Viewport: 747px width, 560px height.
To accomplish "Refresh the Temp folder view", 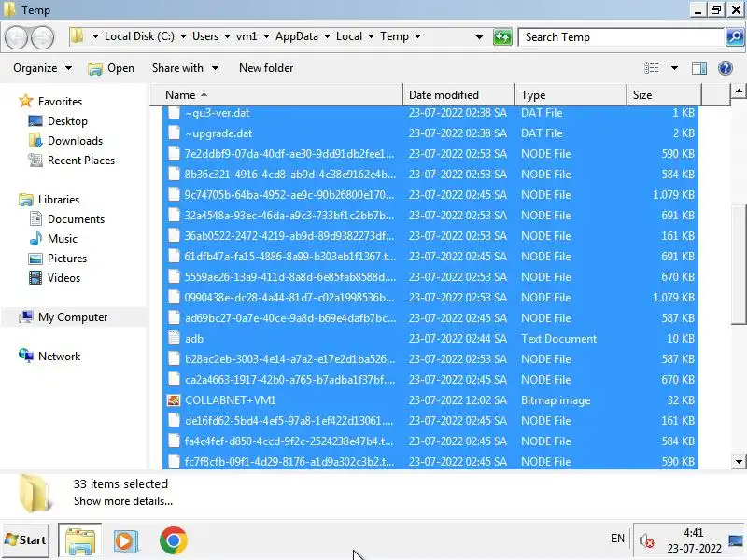I will [502, 36].
